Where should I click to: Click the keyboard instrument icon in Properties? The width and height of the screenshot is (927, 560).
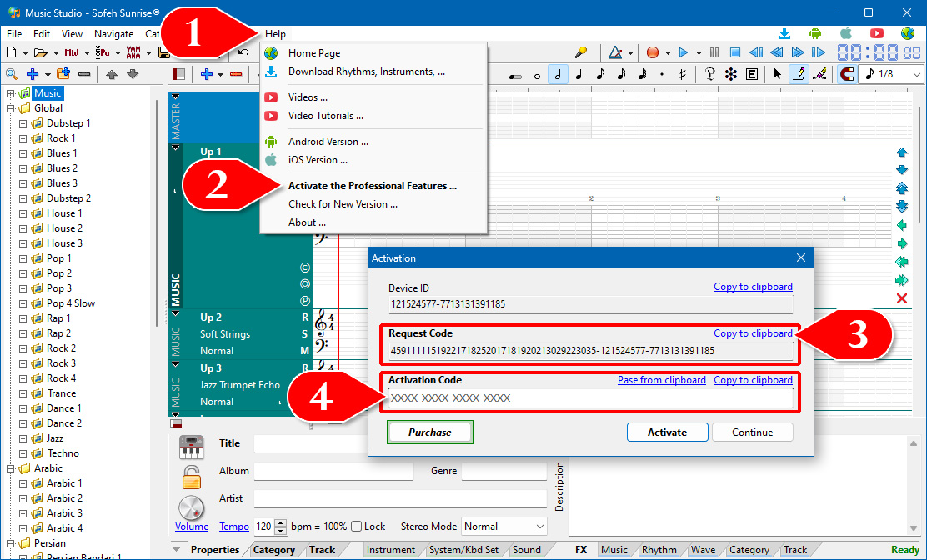pyautogui.click(x=192, y=447)
